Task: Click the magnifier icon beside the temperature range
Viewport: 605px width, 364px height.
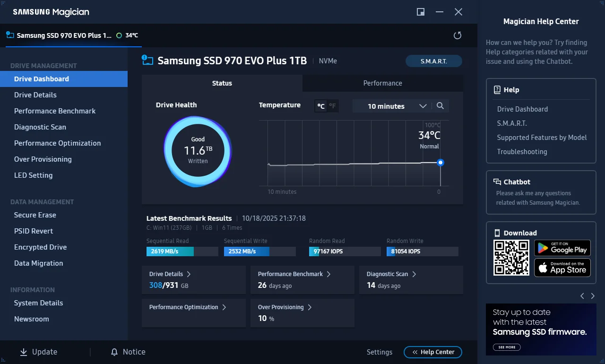Action: (440, 106)
